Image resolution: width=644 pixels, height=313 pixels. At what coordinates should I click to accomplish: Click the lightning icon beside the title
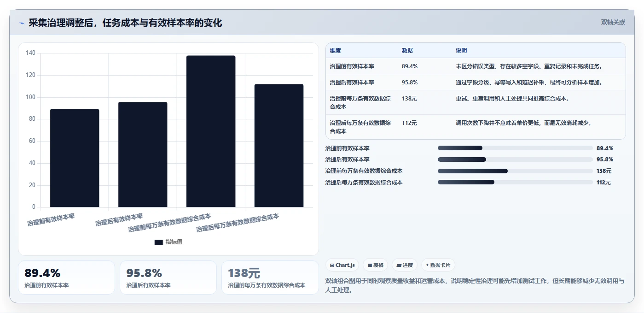coord(22,23)
